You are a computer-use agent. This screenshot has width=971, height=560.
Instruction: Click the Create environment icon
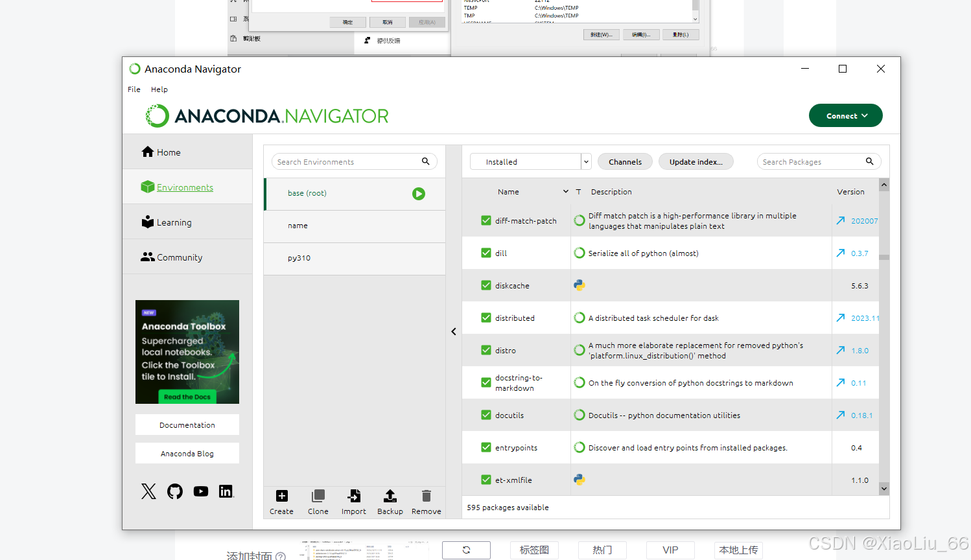tap(282, 496)
